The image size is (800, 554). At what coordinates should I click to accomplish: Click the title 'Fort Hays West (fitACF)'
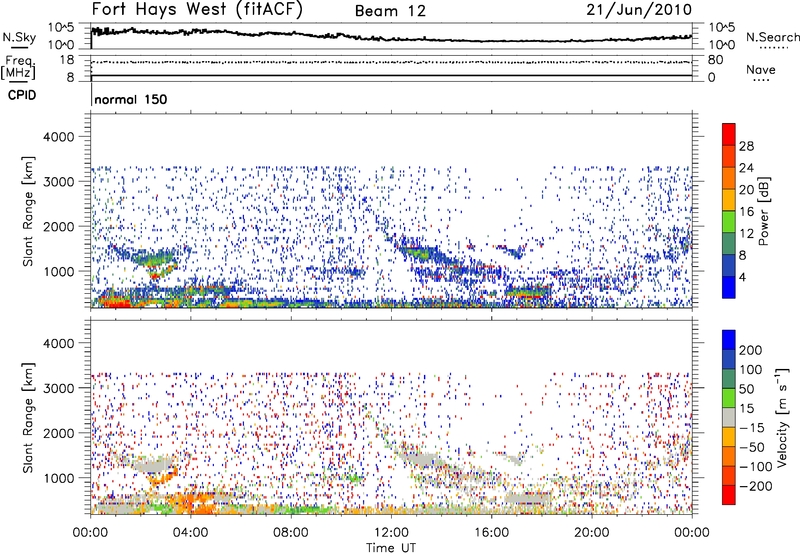[197, 9]
